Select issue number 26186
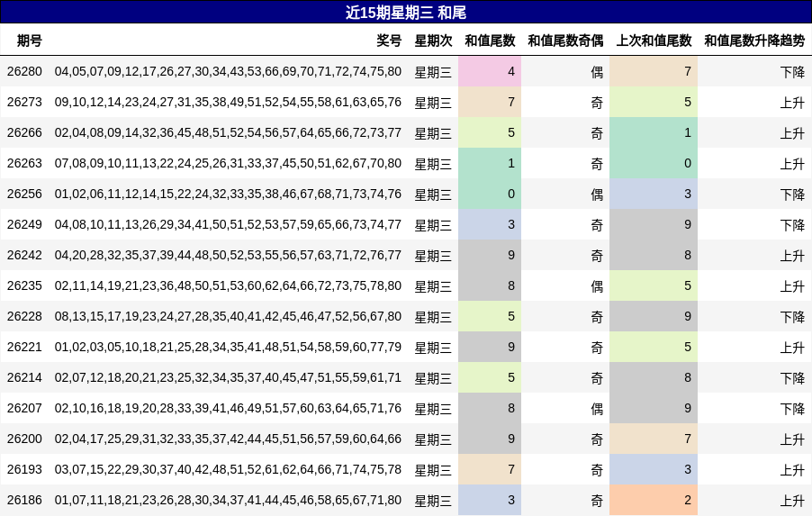Screen dimensions: 812x516 point(24,500)
